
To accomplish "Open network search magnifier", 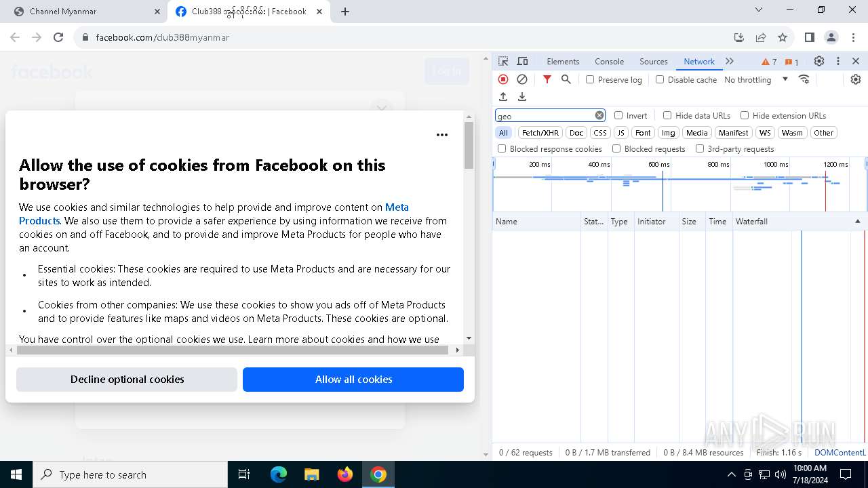I will click(x=566, y=79).
